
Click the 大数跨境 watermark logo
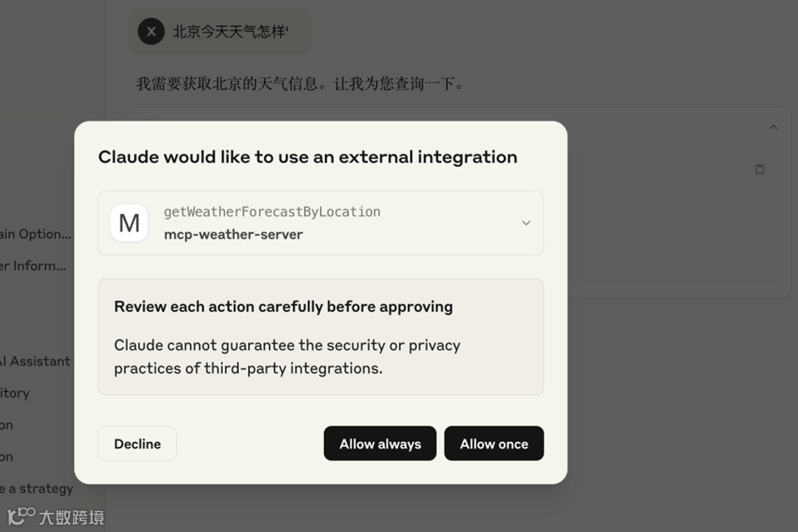pos(57,517)
